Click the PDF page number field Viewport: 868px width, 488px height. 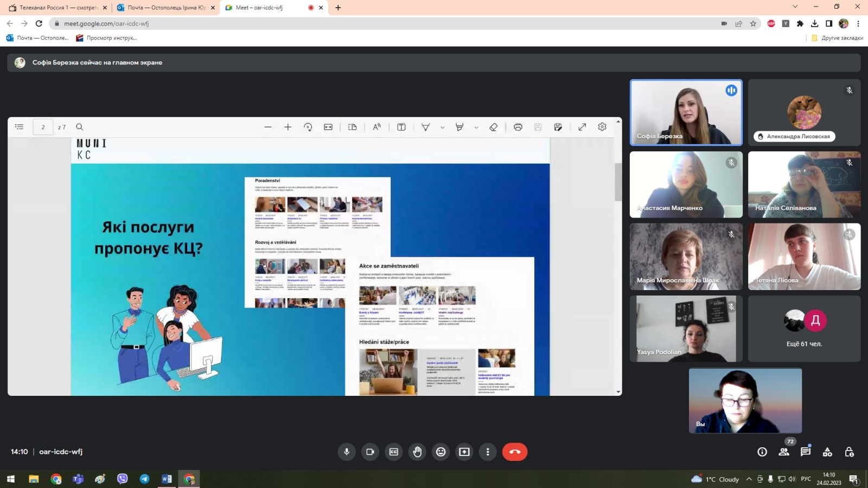tap(43, 127)
